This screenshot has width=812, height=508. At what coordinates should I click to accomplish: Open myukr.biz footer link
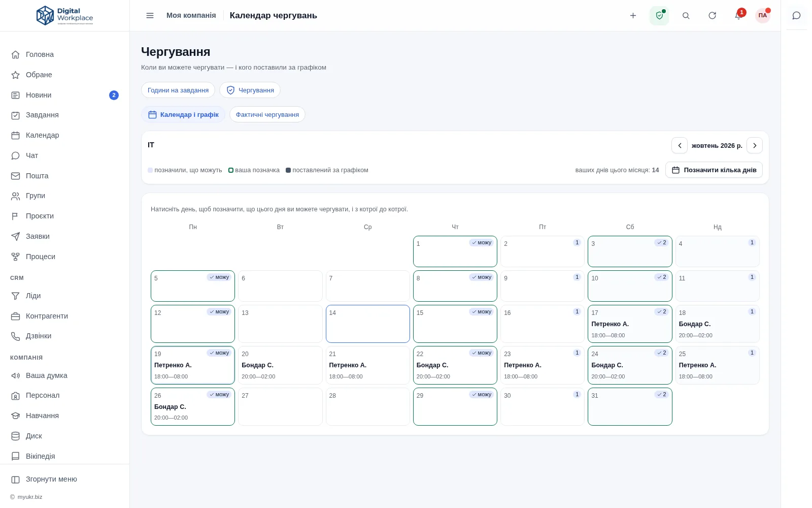point(30,497)
